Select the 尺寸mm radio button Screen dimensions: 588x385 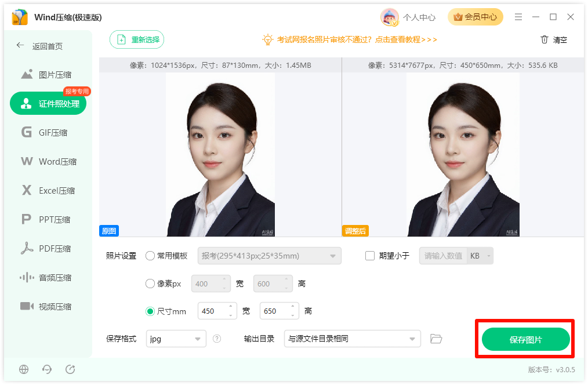tap(150, 311)
